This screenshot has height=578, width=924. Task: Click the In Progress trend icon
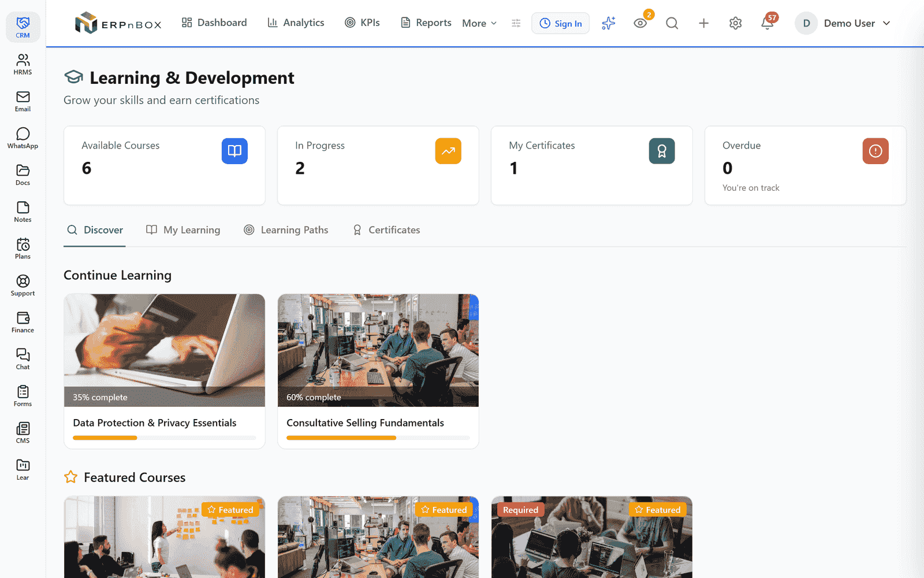click(448, 151)
